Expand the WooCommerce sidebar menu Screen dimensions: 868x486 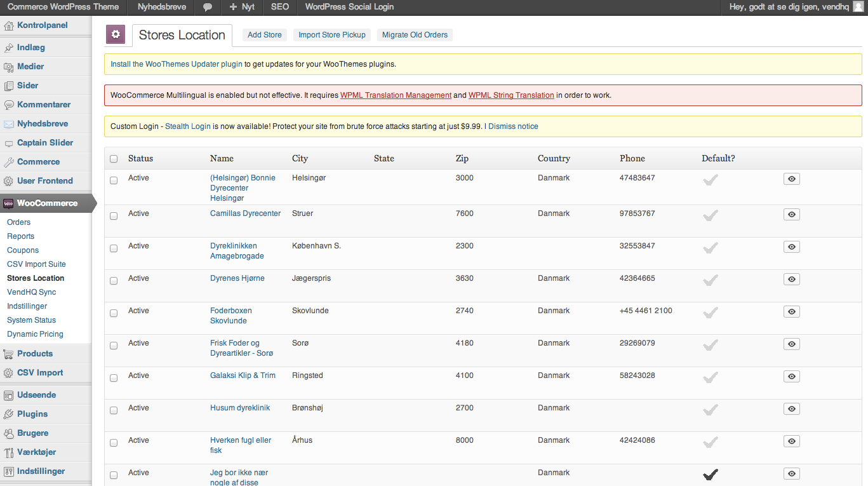[x=47, y=203]
